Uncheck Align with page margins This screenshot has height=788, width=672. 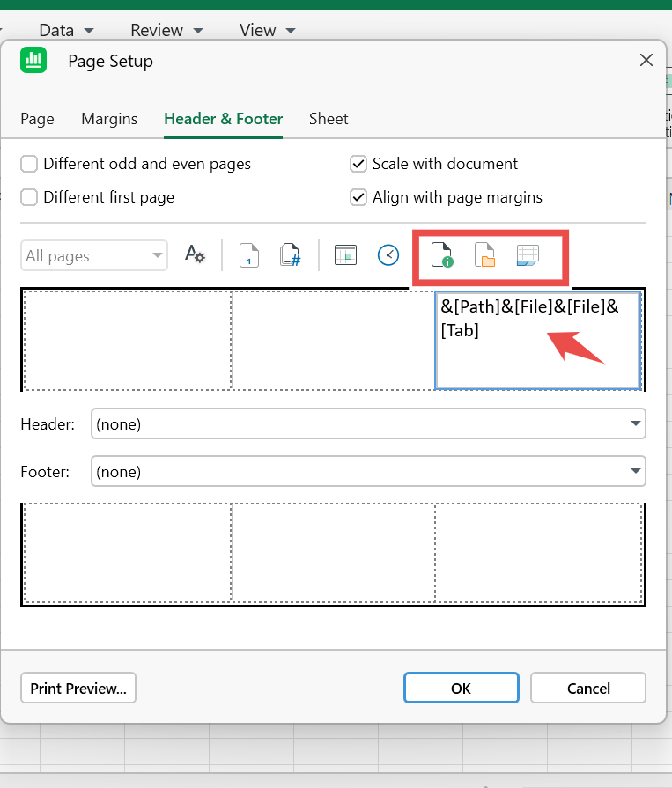tap(358, 197)
